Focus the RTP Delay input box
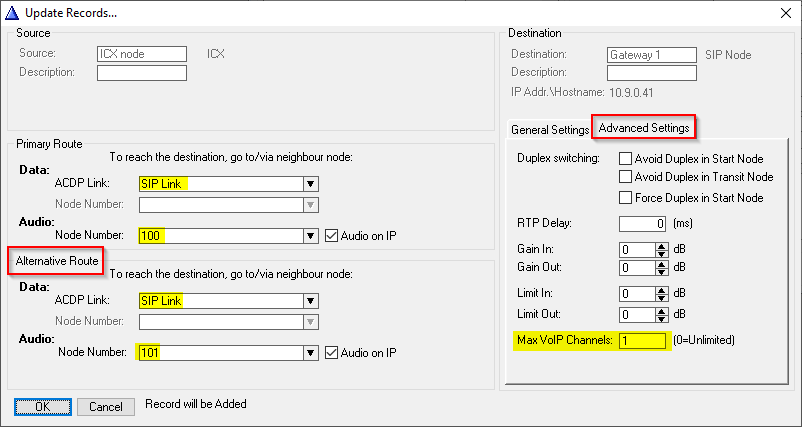Viewport: 802px width, 427px height. coord(642,222)
